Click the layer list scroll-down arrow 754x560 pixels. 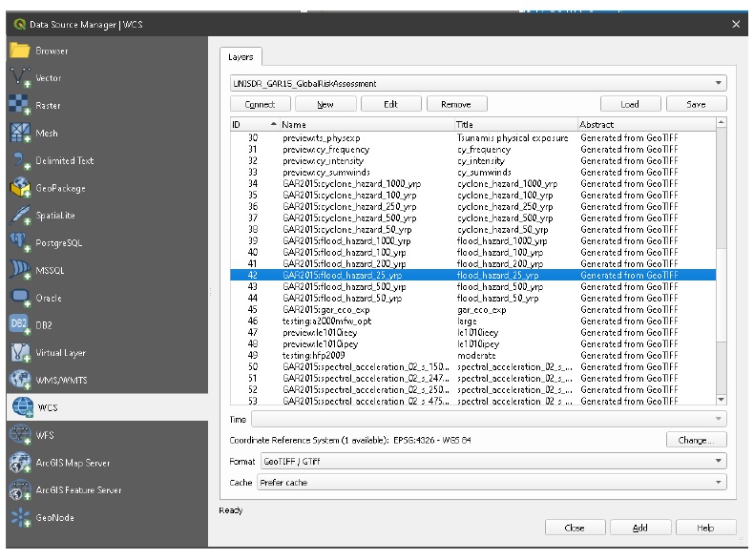pos(721,400)
